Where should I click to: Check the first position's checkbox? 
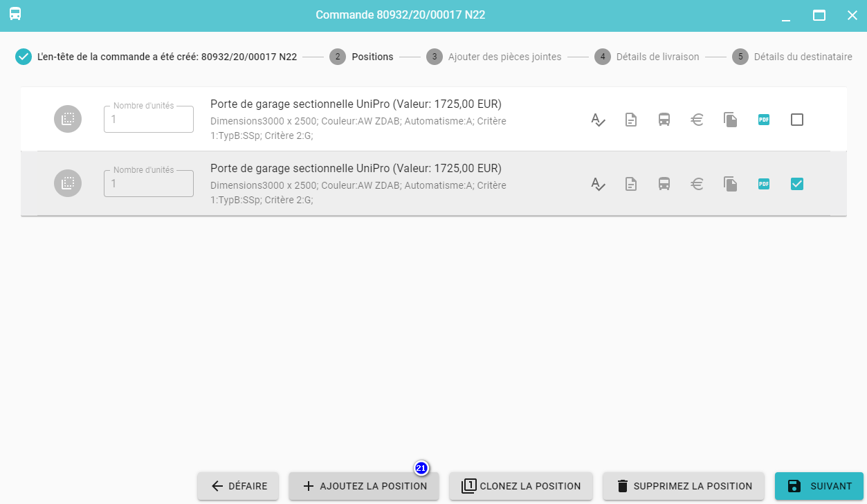[797, 120]
